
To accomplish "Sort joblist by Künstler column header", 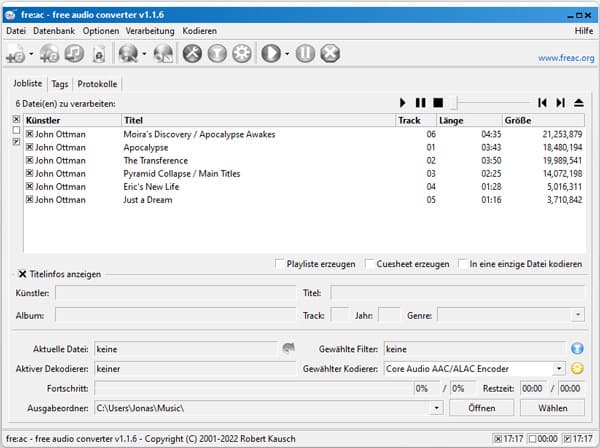I will 72,120.
